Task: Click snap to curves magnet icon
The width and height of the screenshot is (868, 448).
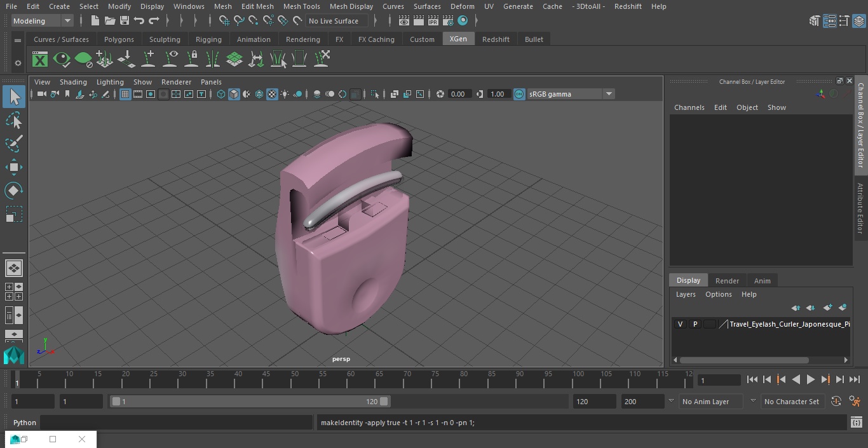Action: pyautogui.click(x=239, y=21)
